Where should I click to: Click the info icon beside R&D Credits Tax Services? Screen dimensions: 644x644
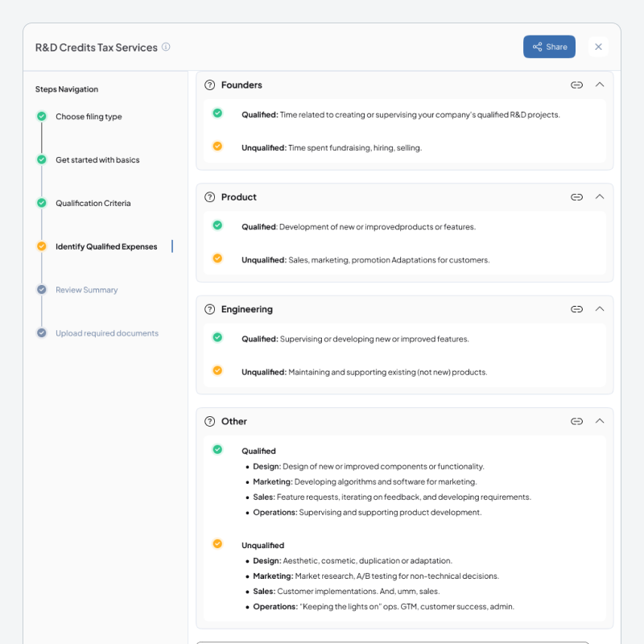click(166, 47)
